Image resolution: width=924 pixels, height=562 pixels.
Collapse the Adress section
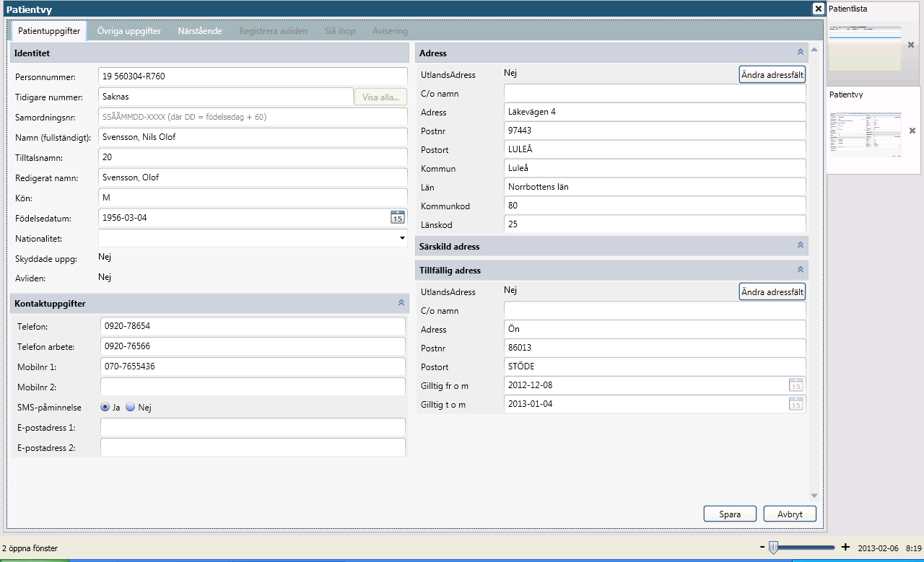pyautogui.click(x=800, y=52)
